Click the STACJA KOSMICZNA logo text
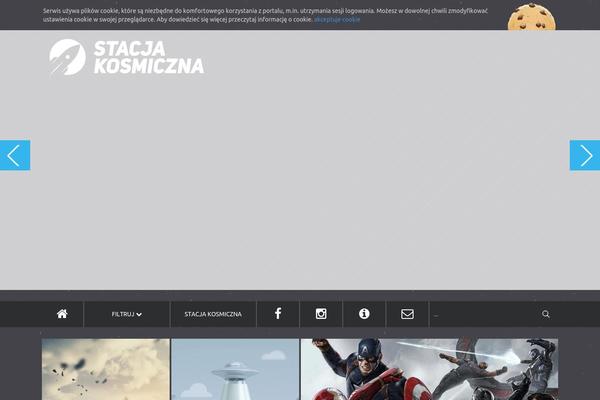Screen dimensions: 600x400 coord(149,57)
